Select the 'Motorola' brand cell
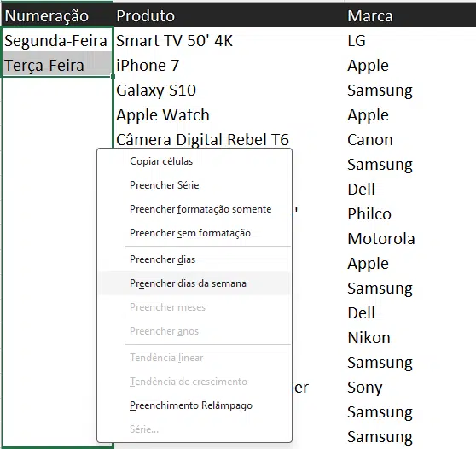This screenshot has width=476, height=449. (410, 239)
